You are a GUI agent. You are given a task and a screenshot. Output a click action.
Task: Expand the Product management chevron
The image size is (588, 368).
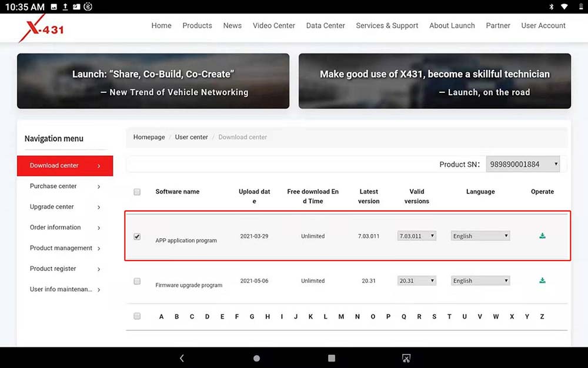(x=99, y=249)
